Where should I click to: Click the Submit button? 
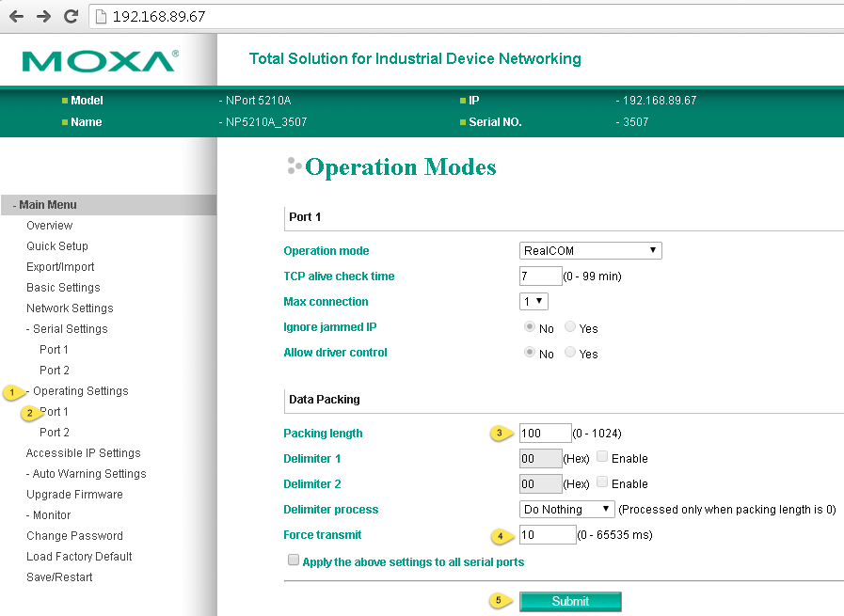(570, 602)
